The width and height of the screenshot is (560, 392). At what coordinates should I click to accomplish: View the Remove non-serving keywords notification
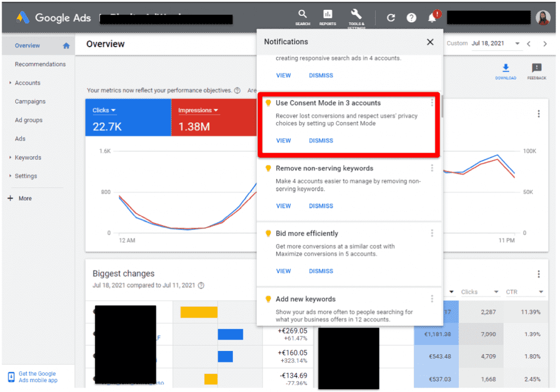pyautogui.click(x=284, y=206)
